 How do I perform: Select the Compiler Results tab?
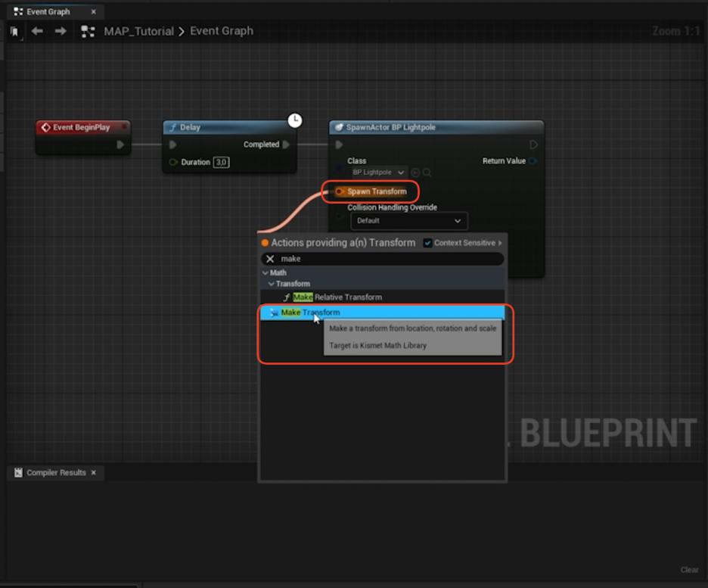click(x=56, y=472)
